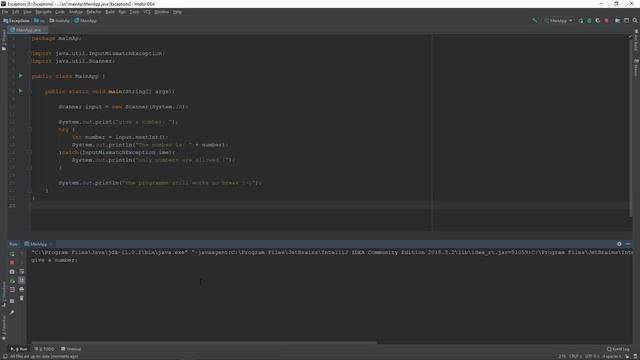Screen dimensions: 640x360
Task: Click the indent spaces status entry
Action: coord(611,356)
